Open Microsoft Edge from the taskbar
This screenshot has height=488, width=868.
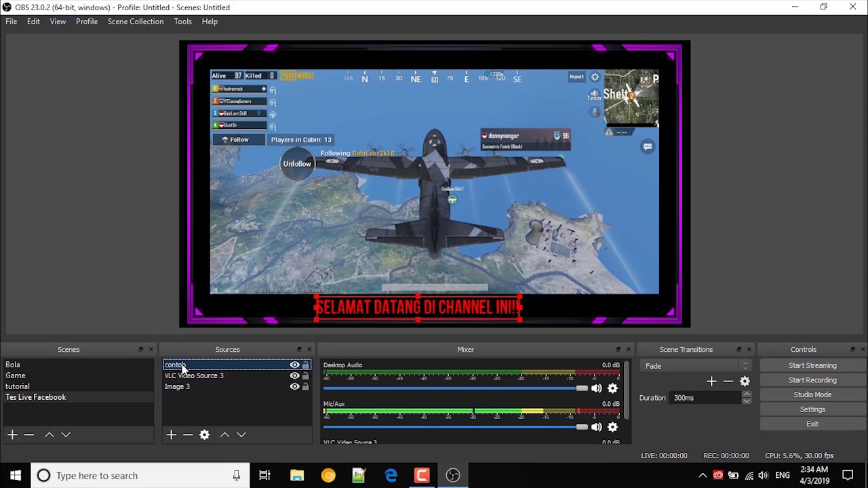(x=391, y=475)
